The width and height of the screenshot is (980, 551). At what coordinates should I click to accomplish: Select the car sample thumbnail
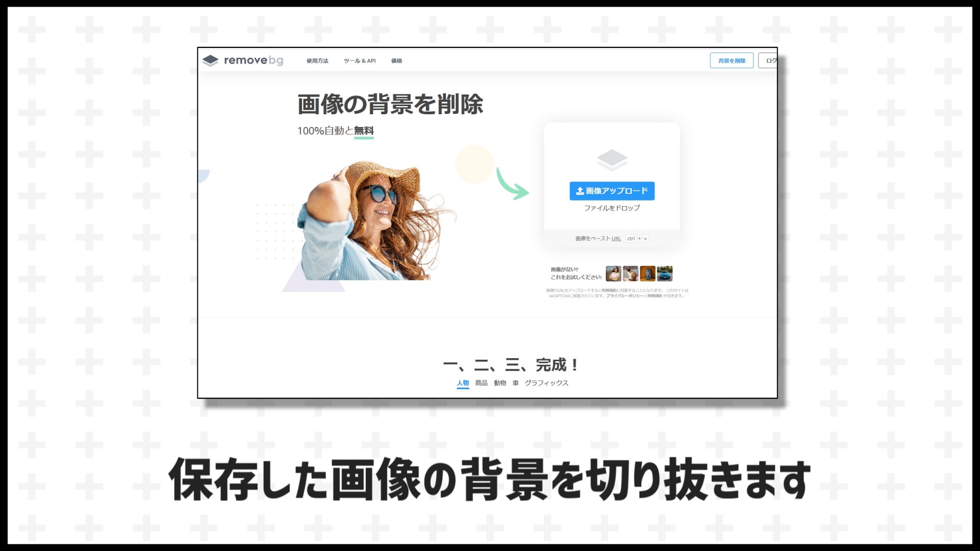665,272
